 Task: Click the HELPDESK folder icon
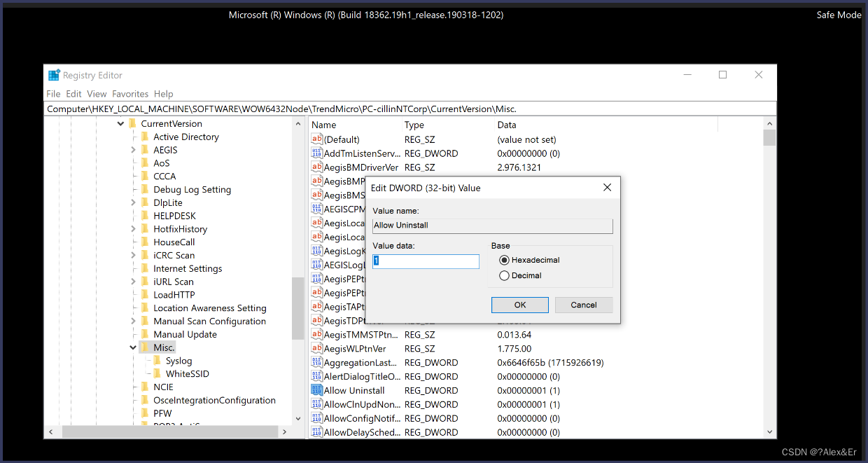tap(145, 216)
